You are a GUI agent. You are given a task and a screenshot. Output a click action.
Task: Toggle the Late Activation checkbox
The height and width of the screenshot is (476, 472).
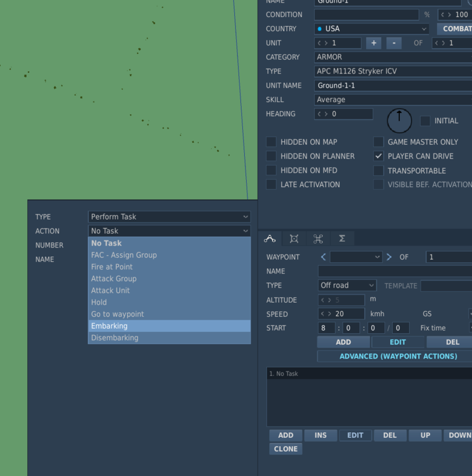coord(271,185)
